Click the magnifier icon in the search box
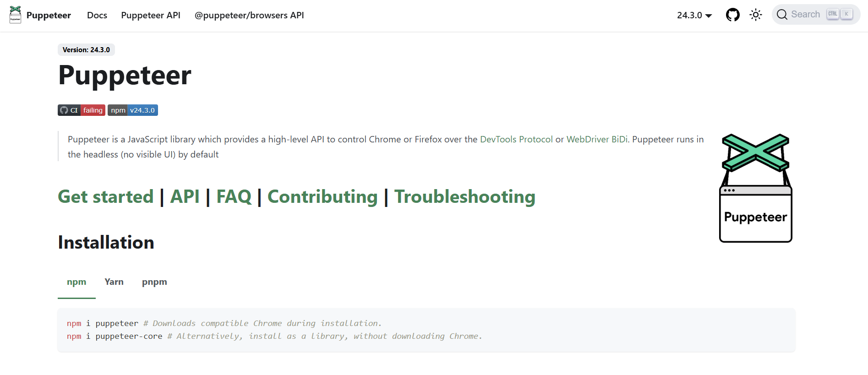The image size is (868, 375). click(x=782, y=15)
